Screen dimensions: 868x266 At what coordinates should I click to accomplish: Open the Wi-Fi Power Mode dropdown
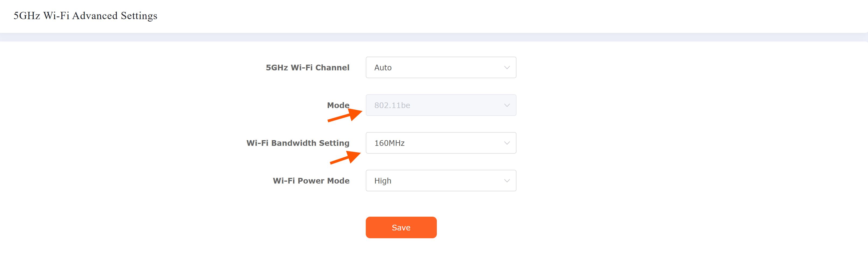tap(440, 181)
